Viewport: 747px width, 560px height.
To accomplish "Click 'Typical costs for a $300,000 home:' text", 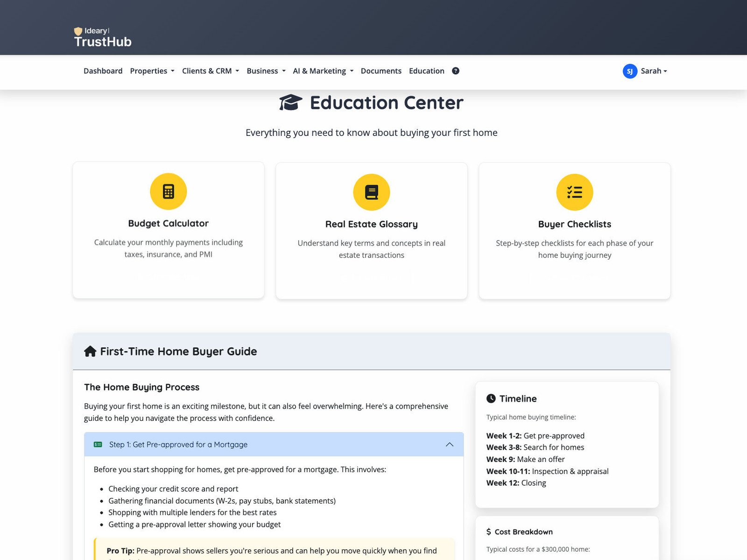I will point(538,549).
